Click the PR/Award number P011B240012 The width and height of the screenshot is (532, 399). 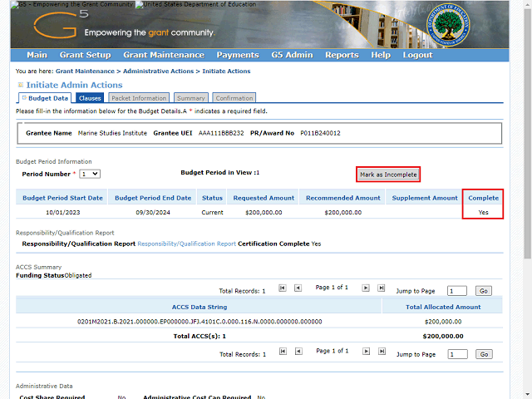[x=320, y=133]
